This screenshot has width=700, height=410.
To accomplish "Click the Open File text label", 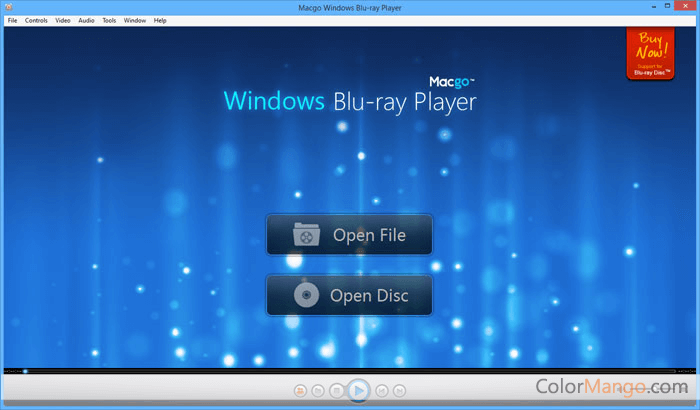I will click(368, 235).
